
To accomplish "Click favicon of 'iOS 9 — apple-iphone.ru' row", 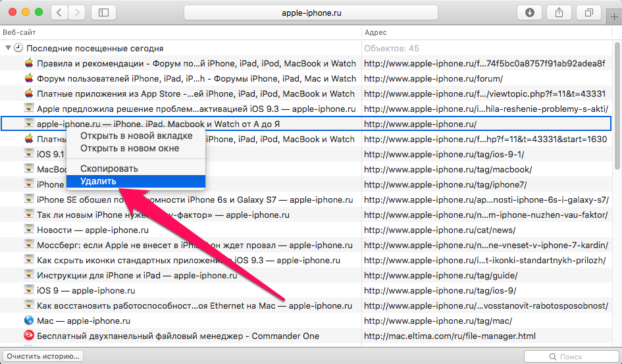I will (28, 290).
